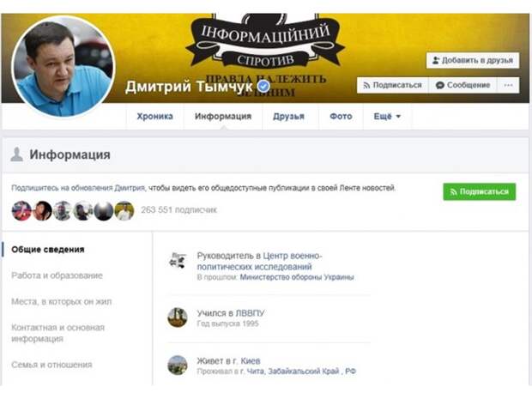Click the Киев city thumbnail icon
The height and width of the screenshot is (399, 532).
pos(178,366)
